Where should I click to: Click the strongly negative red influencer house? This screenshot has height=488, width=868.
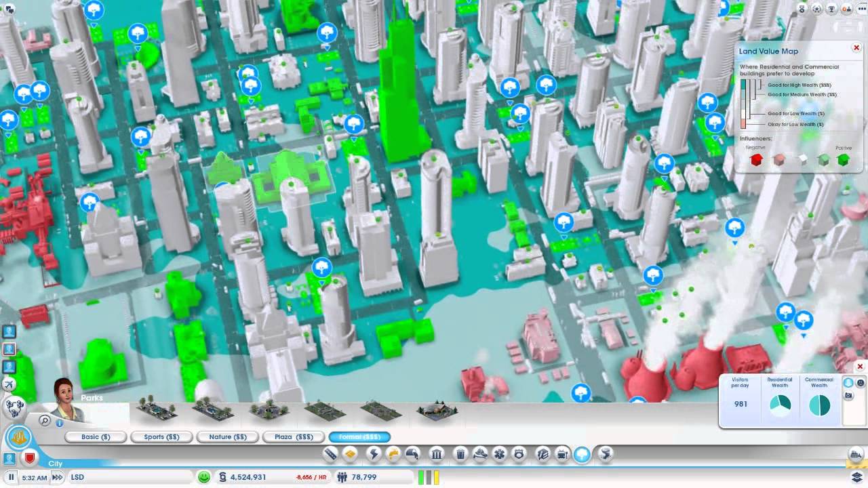pyautogui.click(x=757, y=159)
